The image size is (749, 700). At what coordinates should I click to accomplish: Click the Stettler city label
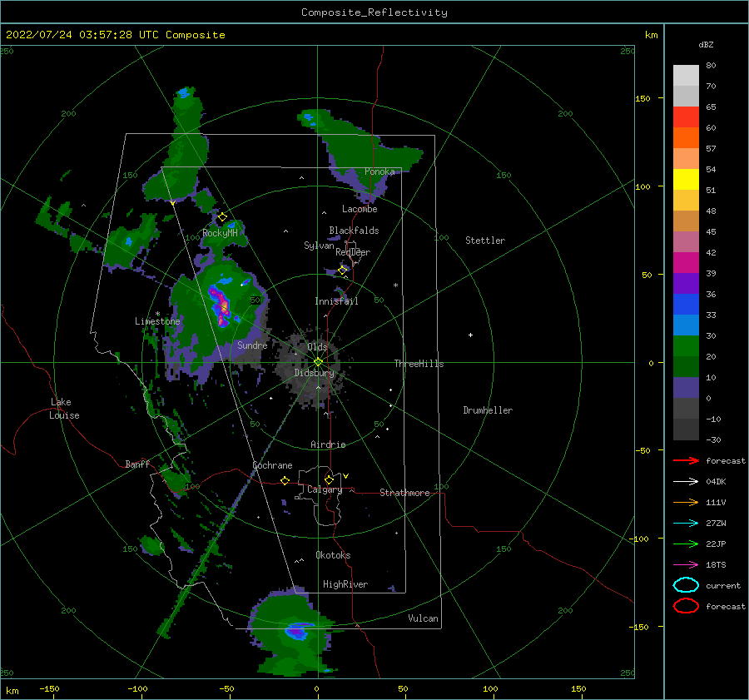pyautogui.click(x=485, y=241)
